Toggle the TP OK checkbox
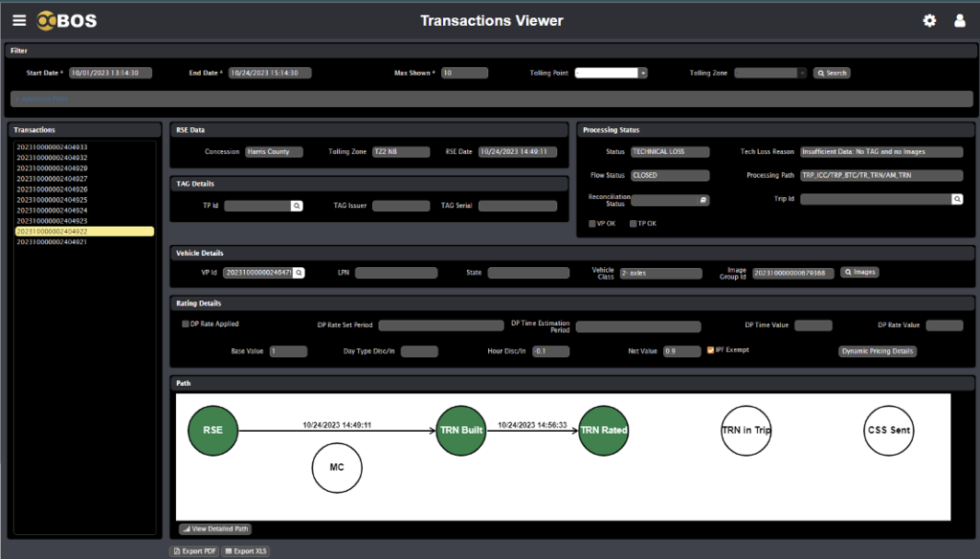This screenshot has width=980, height=559. [x=633, y=223]
